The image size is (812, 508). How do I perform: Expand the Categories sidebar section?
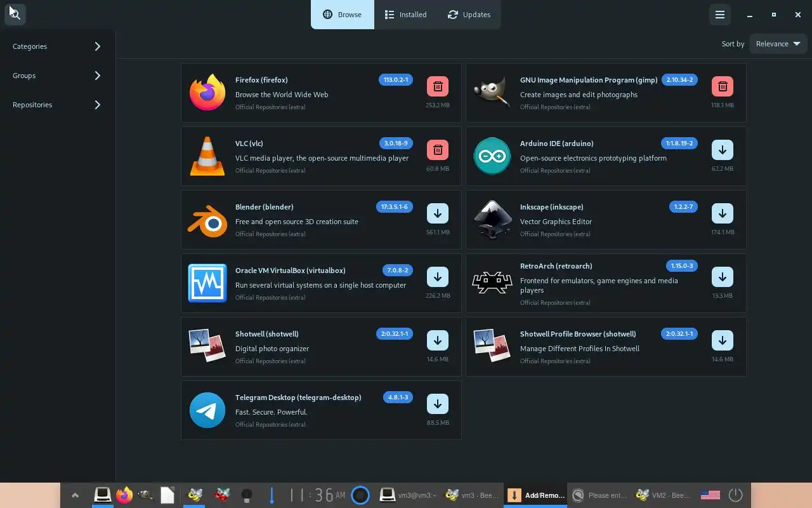(57, 46)
